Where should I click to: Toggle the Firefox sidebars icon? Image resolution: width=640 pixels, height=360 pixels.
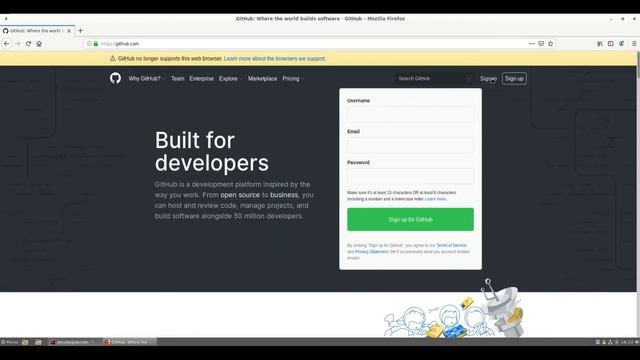[611, 44]
